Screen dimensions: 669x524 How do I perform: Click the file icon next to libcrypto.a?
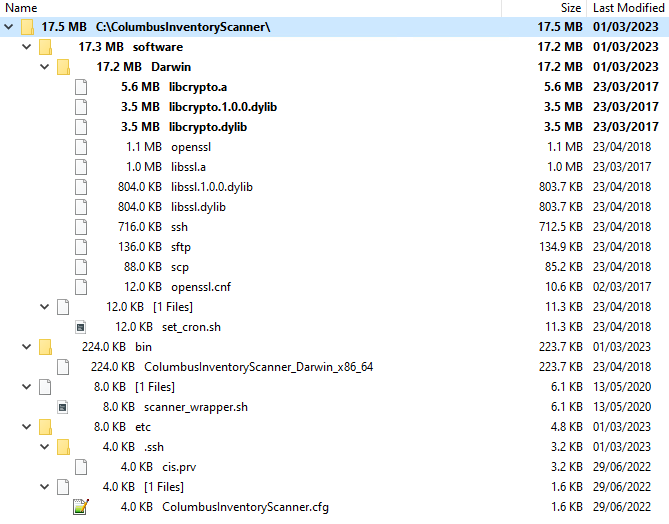(81, 87)
